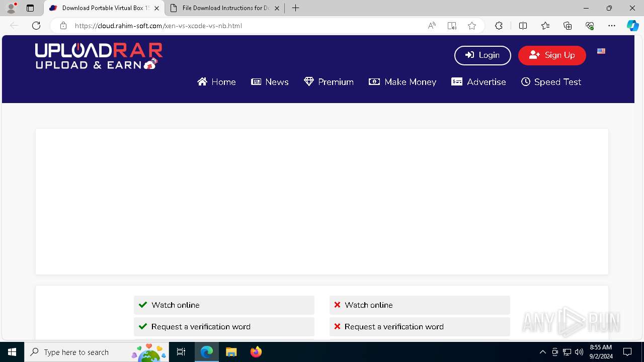Open Settings and more menu
This screenshot has width=644, height=362.
tap(612, 26)
